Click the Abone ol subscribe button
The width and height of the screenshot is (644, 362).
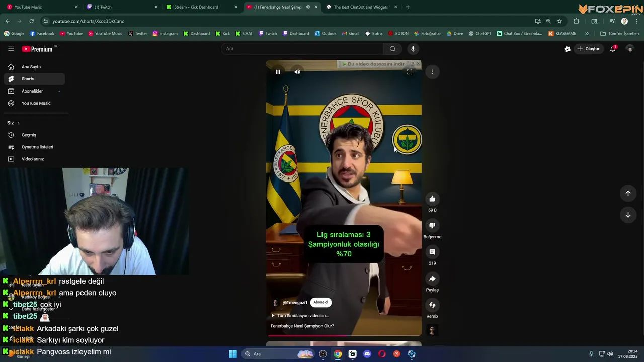321,302
